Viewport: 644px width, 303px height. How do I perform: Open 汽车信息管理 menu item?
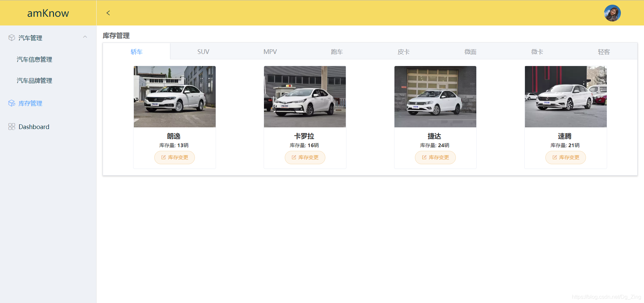click(x=35, y=59)
